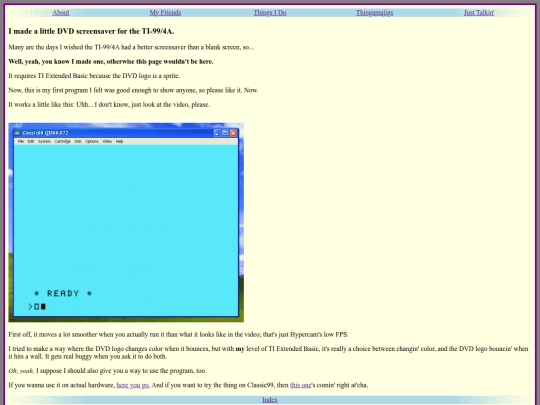Open the Cartridge menu in Classic99 video
540x405 pixels.
pos(62,141)
